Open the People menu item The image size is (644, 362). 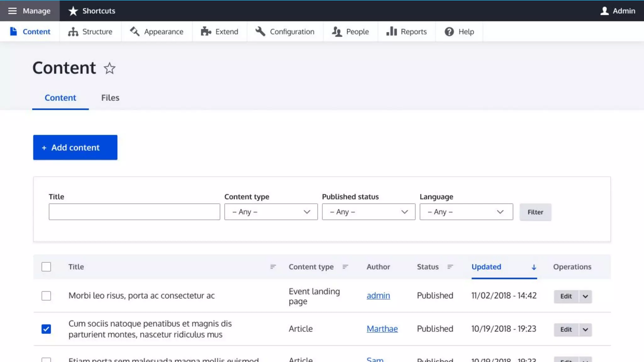coord(351,32)
